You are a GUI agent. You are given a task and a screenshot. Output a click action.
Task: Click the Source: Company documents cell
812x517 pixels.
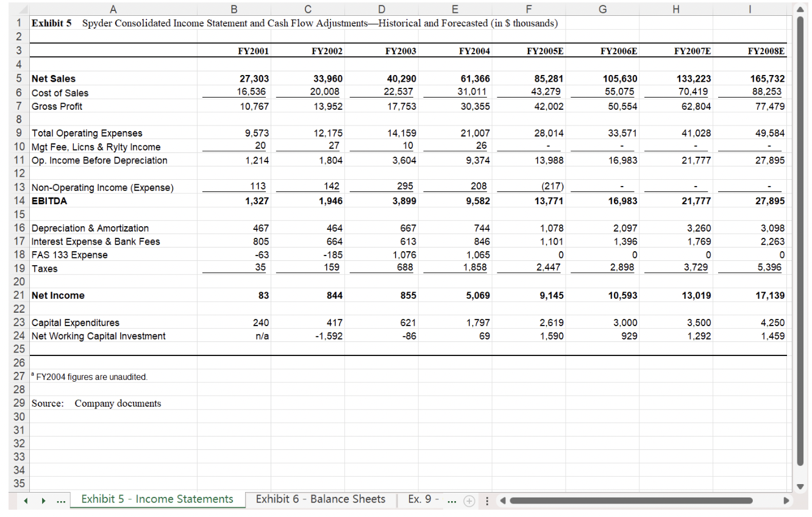[x=113, y=404]
